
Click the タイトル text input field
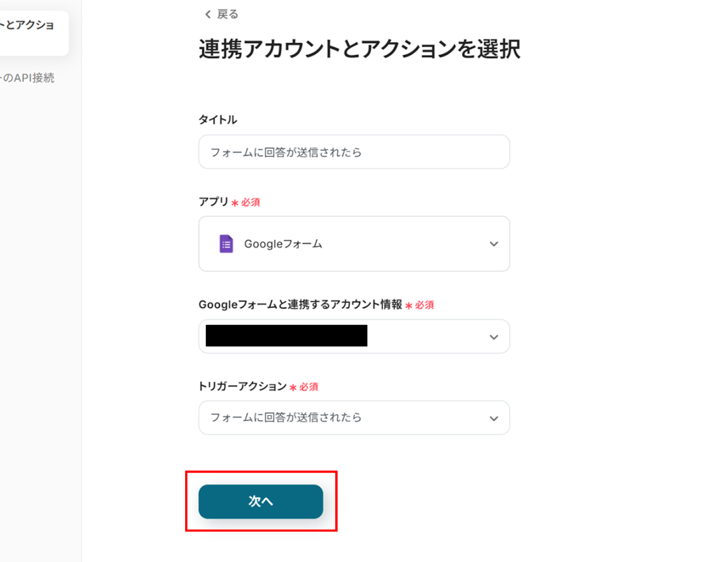point(354,152)
